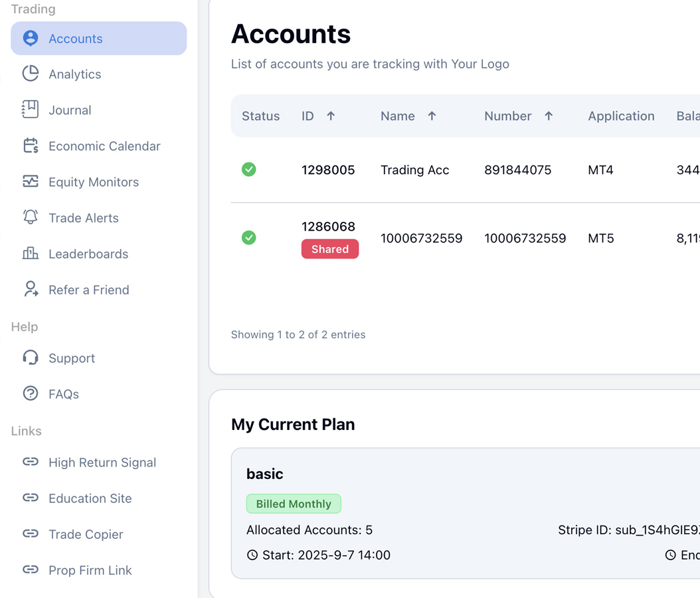Viewport: 700px width, 598px height.
Task: Click the Support headset icon
Action: 31,357
